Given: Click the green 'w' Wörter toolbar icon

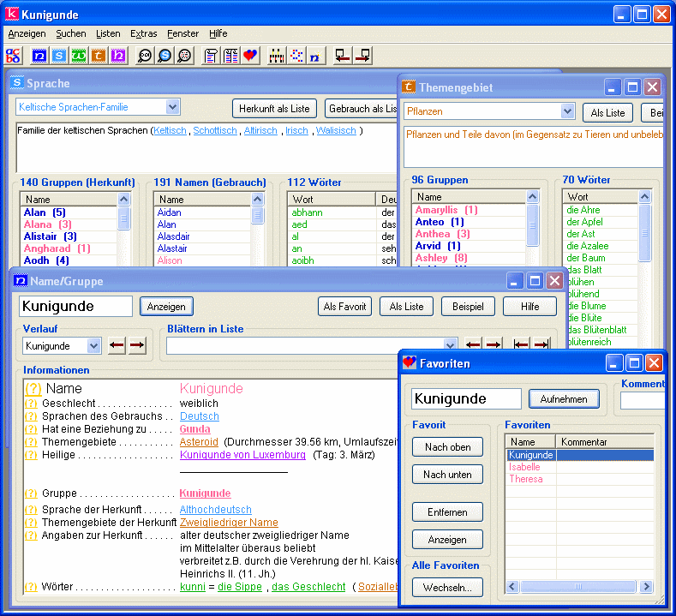Looking at the screenshot, I should [x=79, y=57].
